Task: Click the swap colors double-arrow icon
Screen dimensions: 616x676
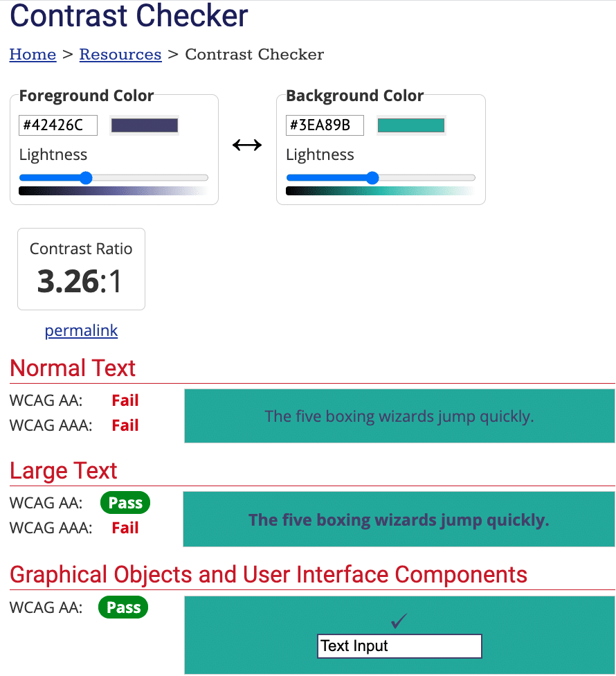Action: (247, 145)
